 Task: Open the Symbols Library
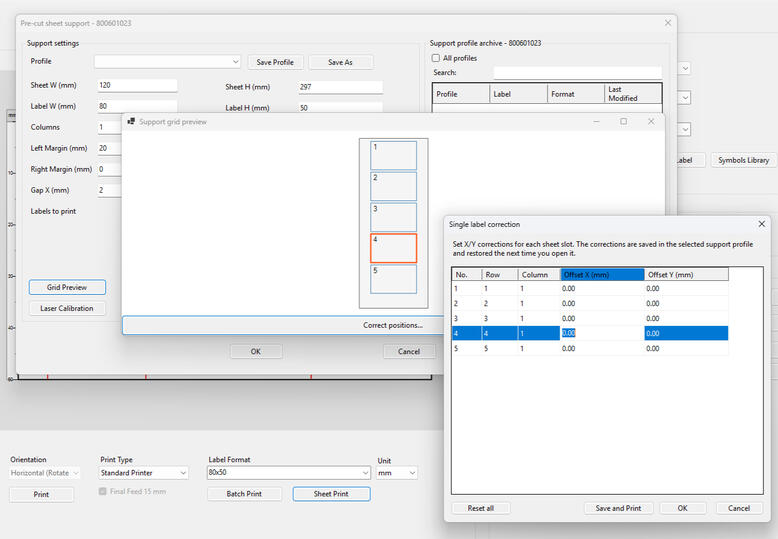743,160
